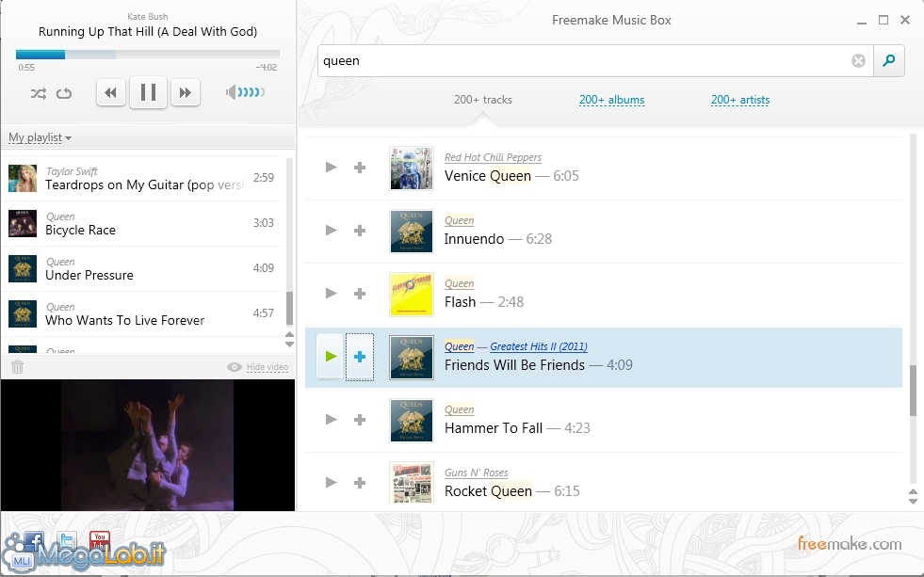This screenshot has height=577, width=924.
Task: Play the Flash track
Action: 332,294
